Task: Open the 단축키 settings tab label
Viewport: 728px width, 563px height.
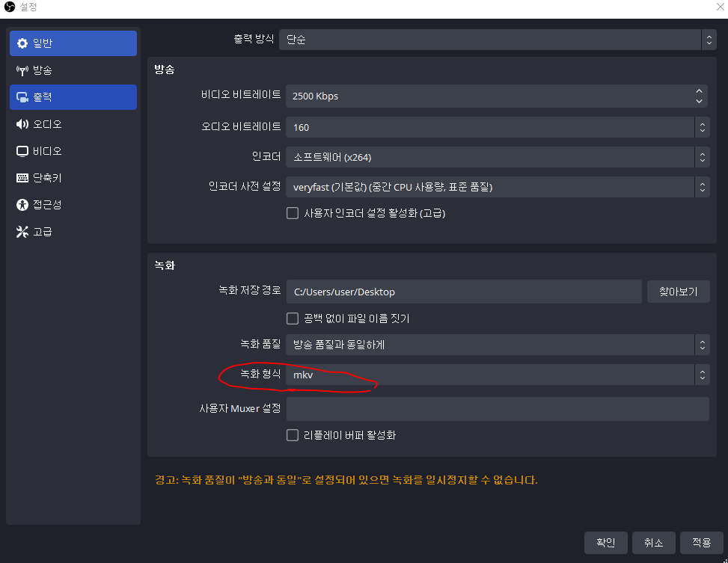Action: tap(47, 178)
